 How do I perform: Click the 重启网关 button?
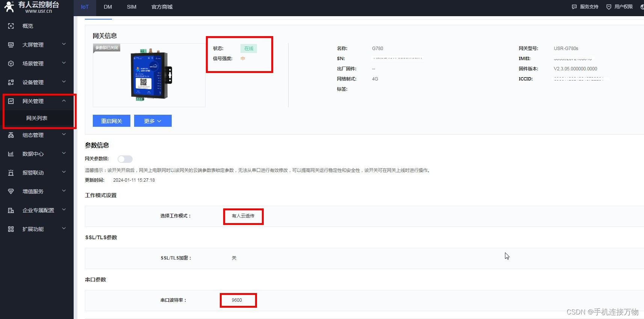click(x=112, y=121)
